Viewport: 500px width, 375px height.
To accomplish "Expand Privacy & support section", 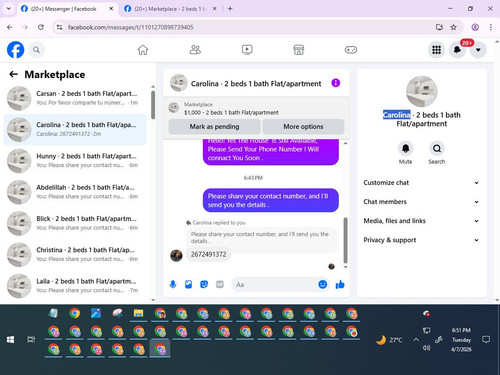I will (421, 240).
